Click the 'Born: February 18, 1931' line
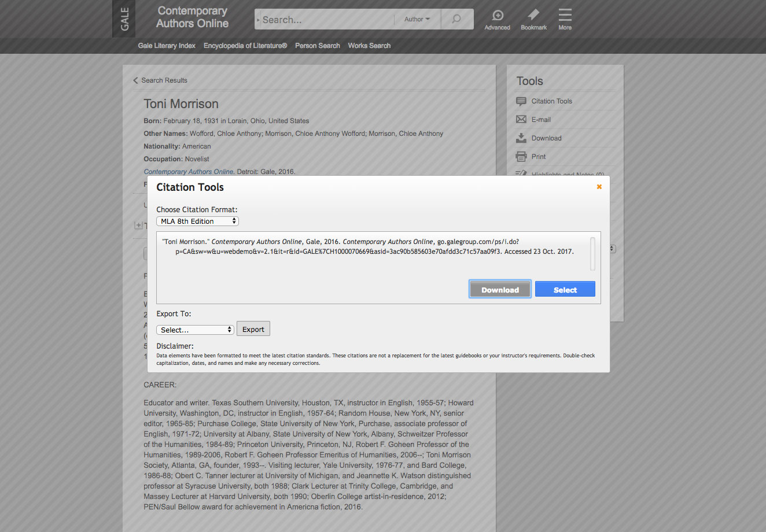Viewport: 766px width, 532px height. pos(226,121)
